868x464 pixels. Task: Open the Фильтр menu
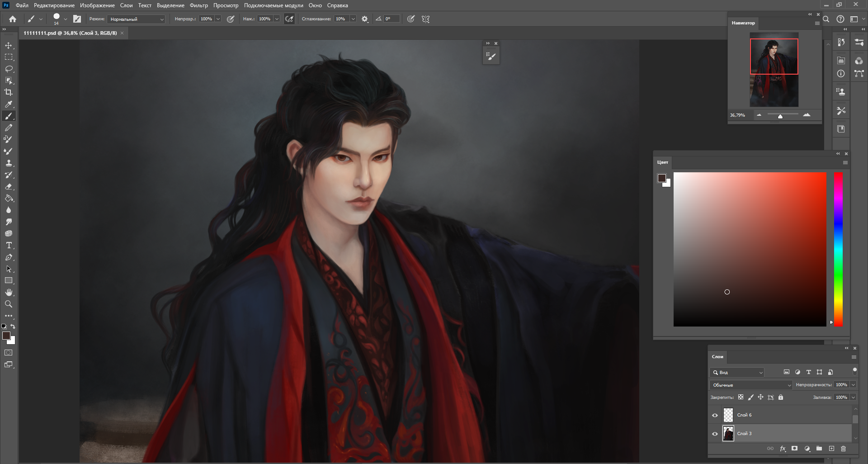[x=199, y=5]
